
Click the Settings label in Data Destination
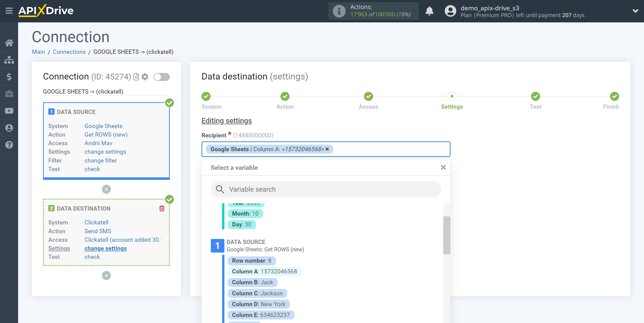tap(59, 248)
